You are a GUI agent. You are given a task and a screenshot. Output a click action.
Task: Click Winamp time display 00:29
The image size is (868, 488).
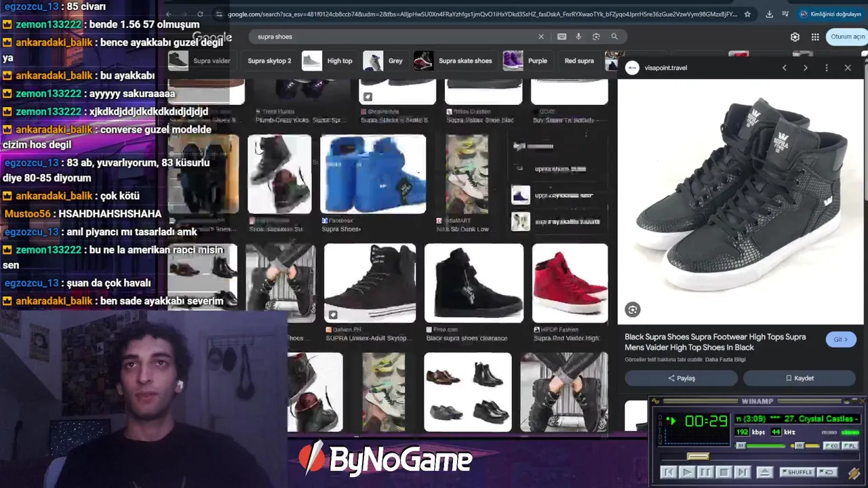(x=705, y=422)
